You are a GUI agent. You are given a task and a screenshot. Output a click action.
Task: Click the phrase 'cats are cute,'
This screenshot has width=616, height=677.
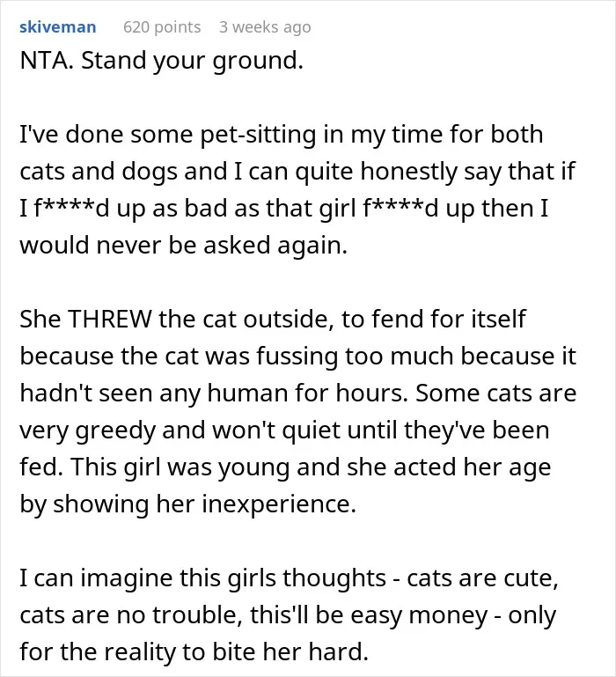tap(482, 578)
